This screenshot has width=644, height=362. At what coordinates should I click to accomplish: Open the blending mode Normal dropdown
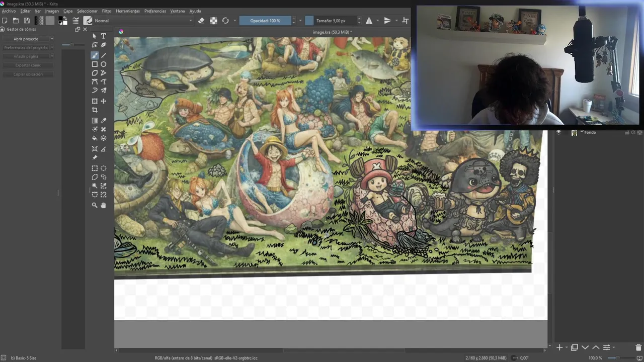point(144,21)
